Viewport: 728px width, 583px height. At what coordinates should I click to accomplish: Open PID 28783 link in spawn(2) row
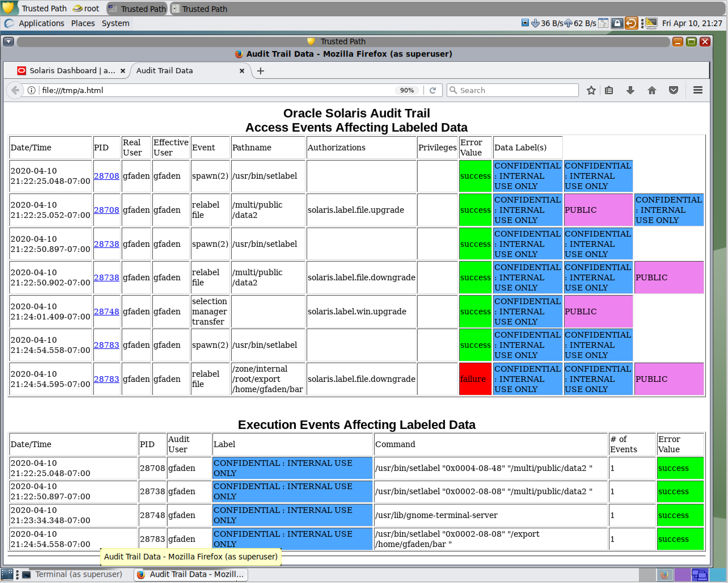[106, 345]
